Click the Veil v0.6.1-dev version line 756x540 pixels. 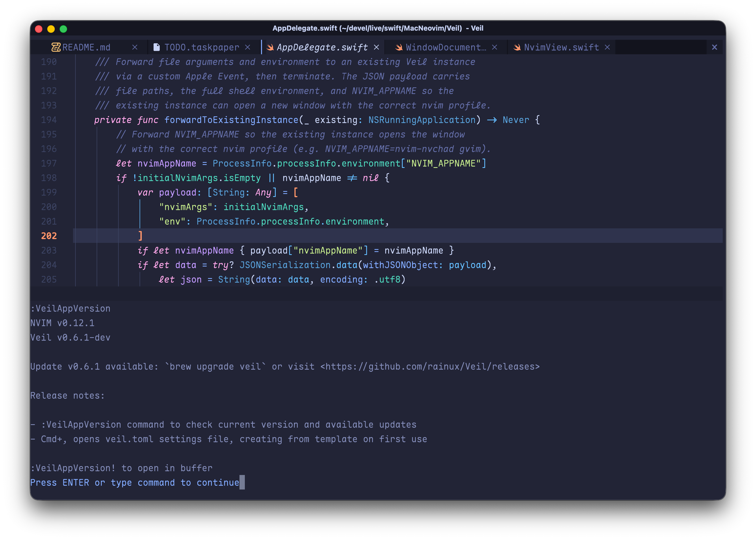(70, 337)
